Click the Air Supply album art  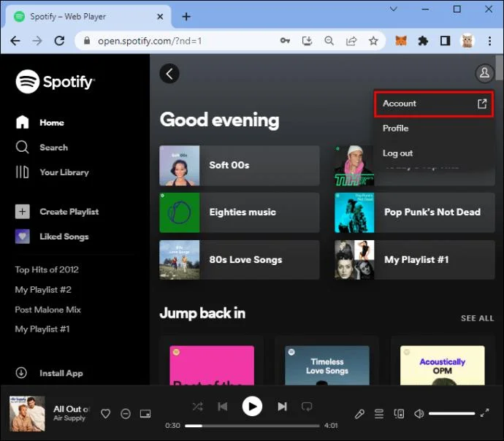[x=27, y=414]
